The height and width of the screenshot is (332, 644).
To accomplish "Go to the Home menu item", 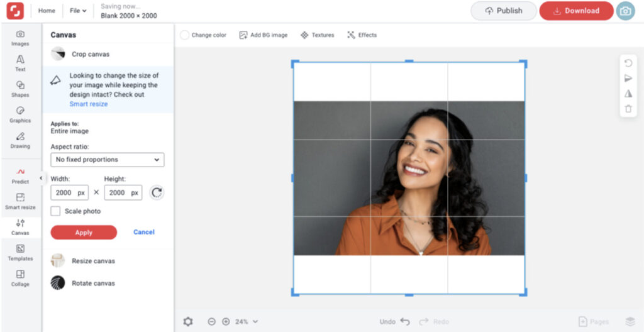I will [47, 11].
